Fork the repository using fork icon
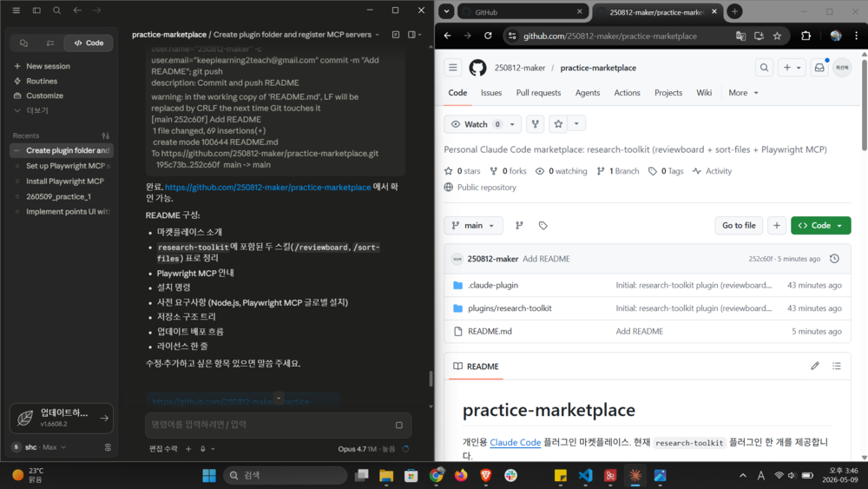868x489 pixels. coord(536,124)
